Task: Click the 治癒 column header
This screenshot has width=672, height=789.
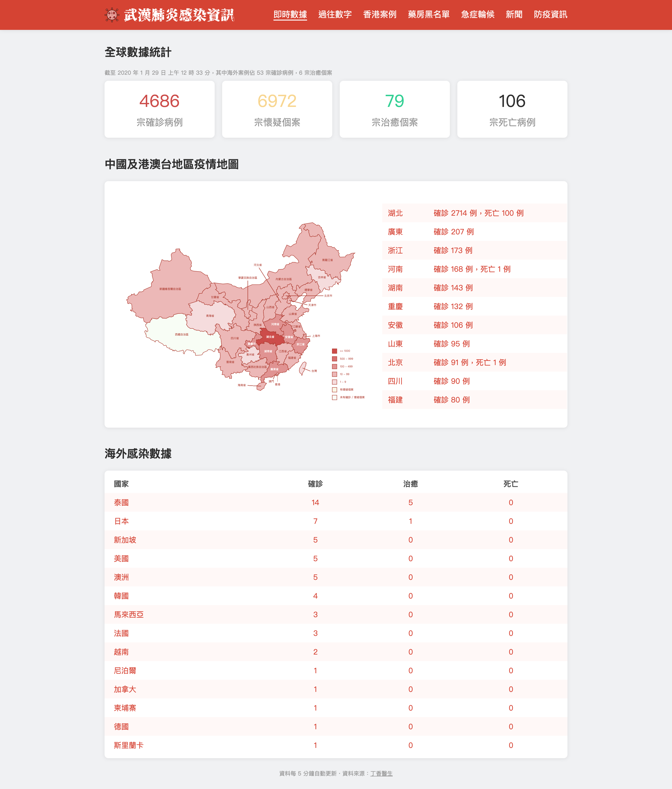Action: coord(410,484)
